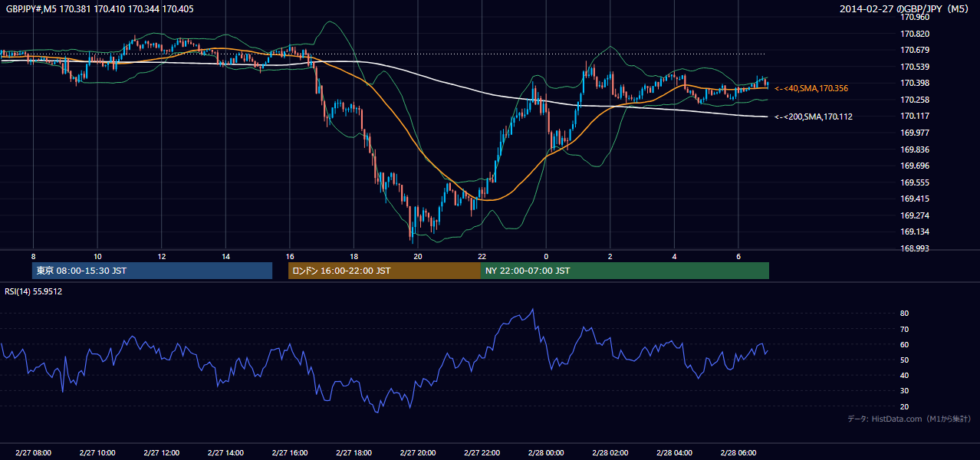Click price axis label 169.977

click(x=914, y=133)
